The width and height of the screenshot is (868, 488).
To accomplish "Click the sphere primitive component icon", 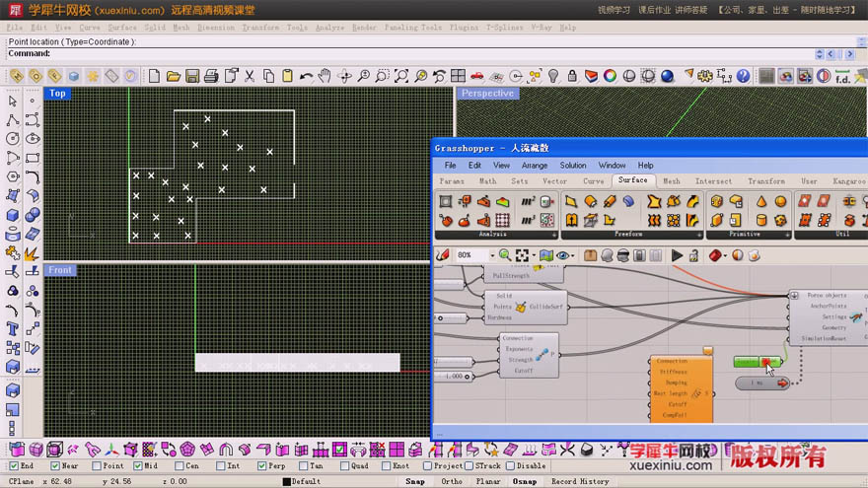I will coord(780,201).
